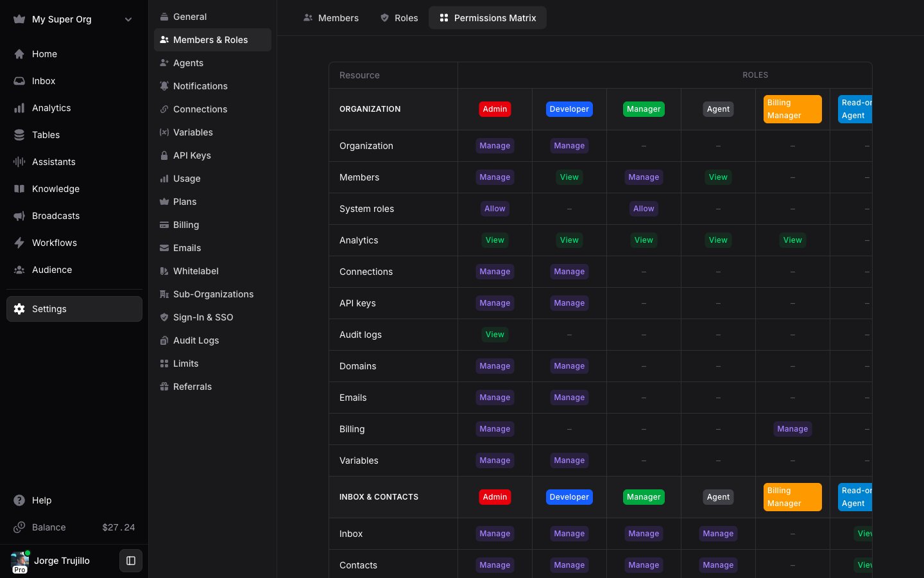Click Jorge Trujillo's avatar thumbnail
This screenshot has width=924, height=578.
(x=20, y=561)
